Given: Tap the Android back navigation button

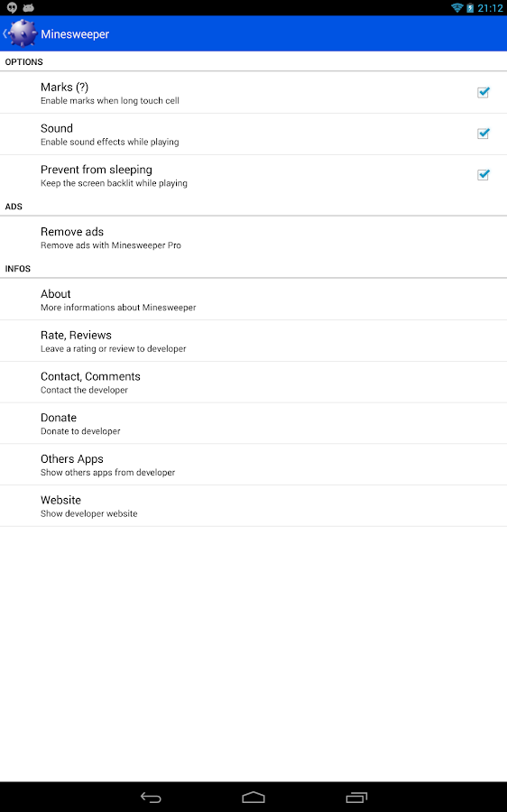Looking at the screenshot, I should 151,797.
